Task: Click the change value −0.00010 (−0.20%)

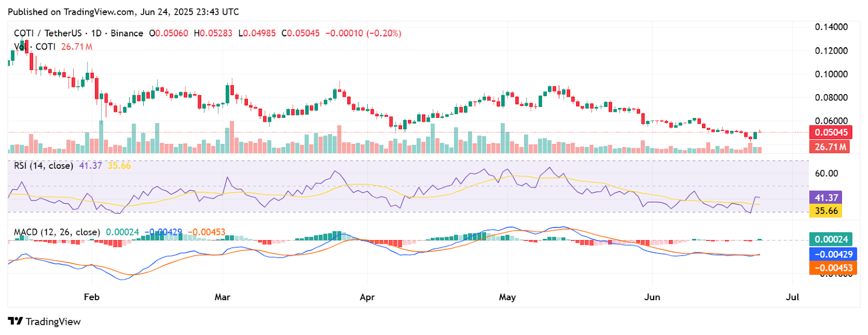Action: pos(363,33)
